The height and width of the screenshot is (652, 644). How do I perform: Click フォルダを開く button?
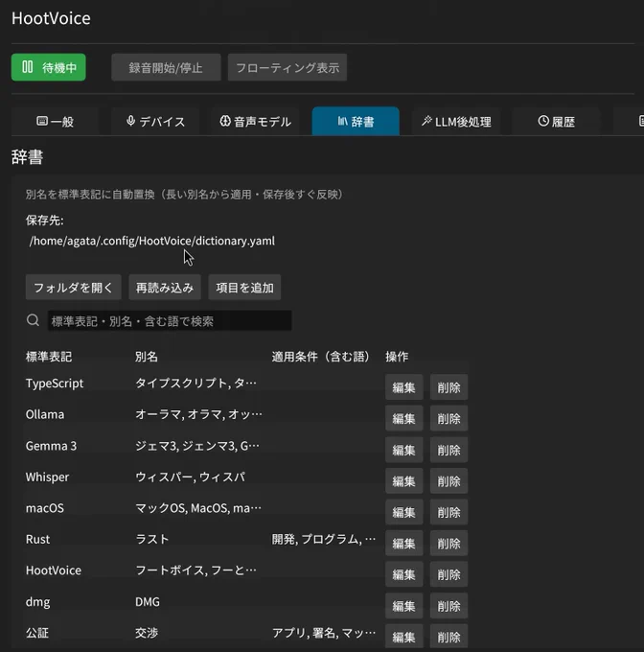click(x=73, y=288)
